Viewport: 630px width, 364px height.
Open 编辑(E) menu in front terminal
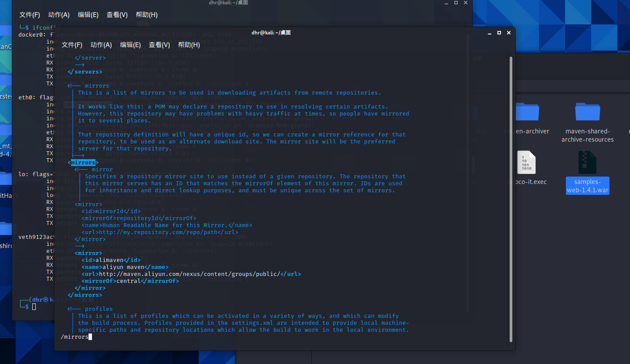coord(130,45)
